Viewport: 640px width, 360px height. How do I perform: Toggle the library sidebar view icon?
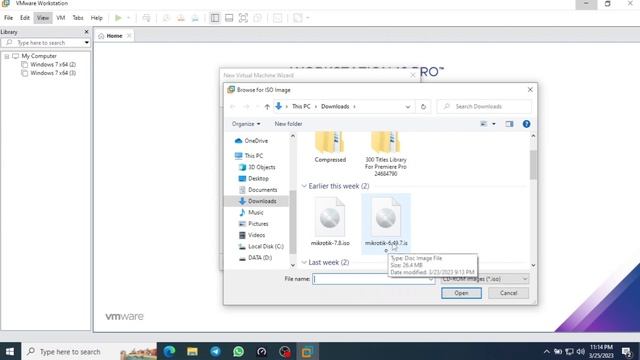point(215,18)
